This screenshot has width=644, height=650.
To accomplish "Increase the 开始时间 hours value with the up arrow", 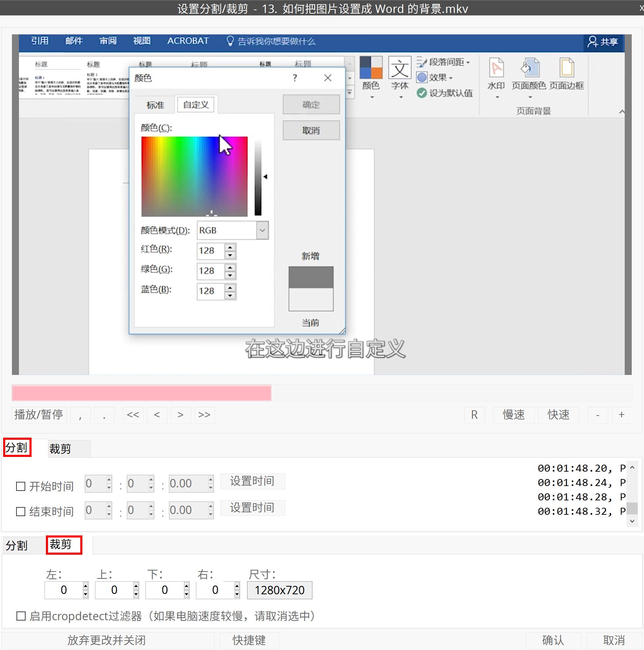I will [x=109, y=480].
